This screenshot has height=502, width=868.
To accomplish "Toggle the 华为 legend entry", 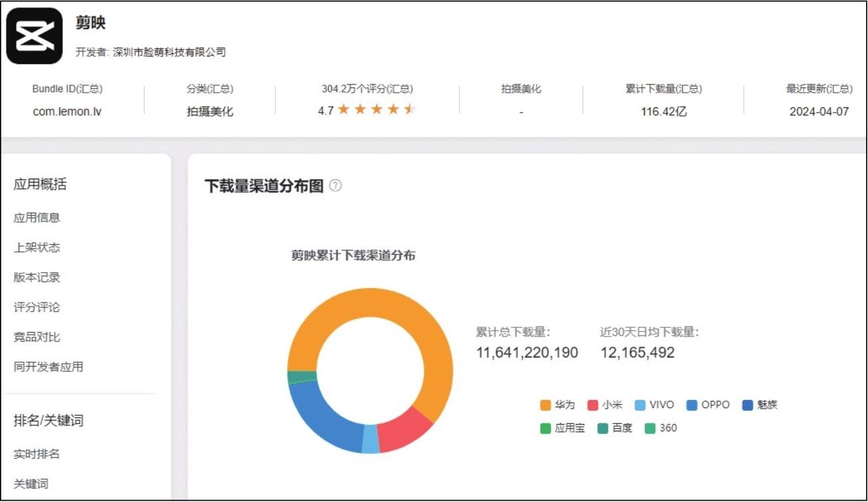I will point(557,405).
